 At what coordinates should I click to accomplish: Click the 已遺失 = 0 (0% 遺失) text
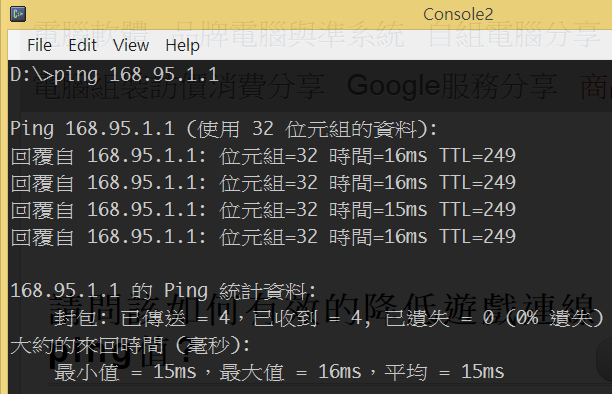(494, 318)
